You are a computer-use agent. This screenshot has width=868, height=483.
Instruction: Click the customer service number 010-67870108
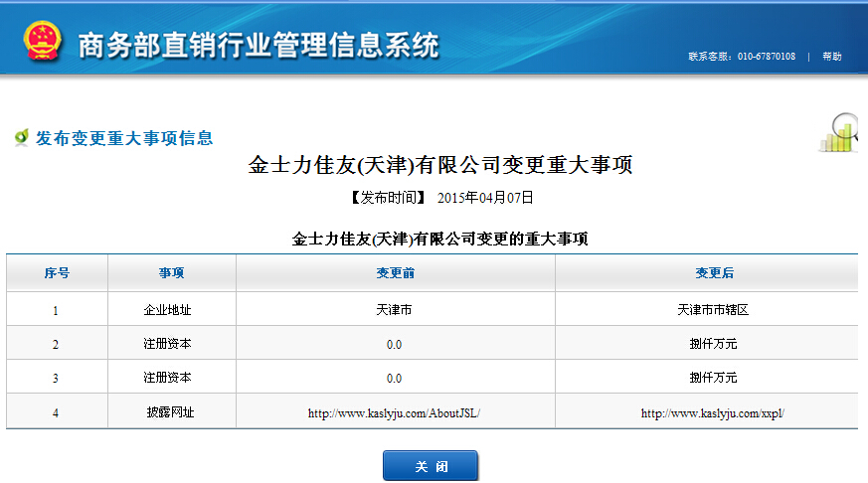click(766, 57)
